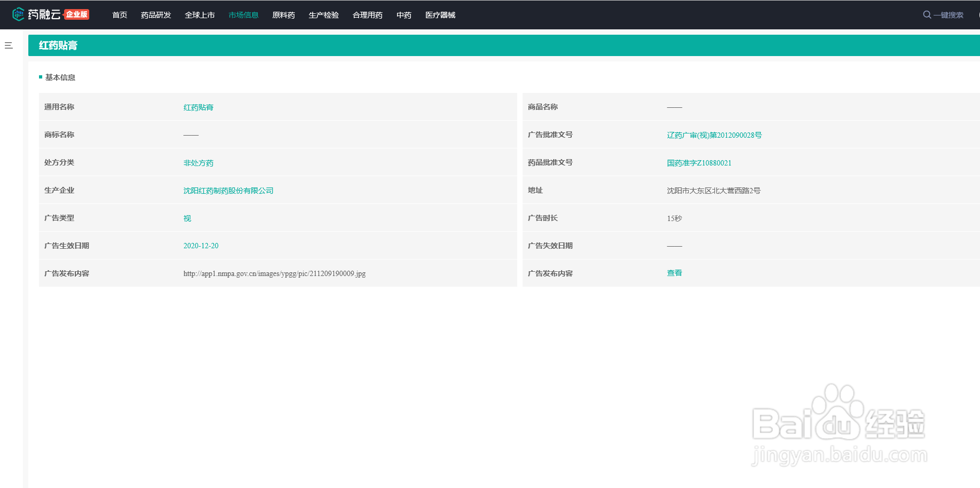This screenshot has height=488, width=980.
Task: Click the 广告生效日期 field label
Action: coord(67,246)
